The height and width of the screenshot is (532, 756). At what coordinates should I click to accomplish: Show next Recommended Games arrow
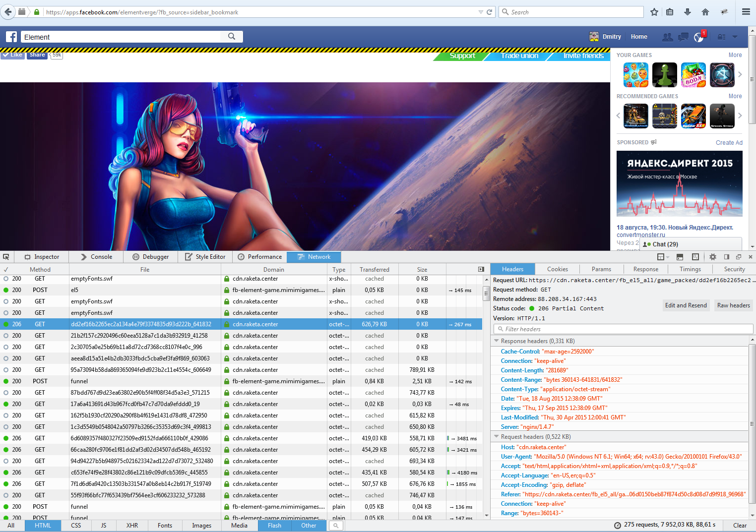point(740,116)
